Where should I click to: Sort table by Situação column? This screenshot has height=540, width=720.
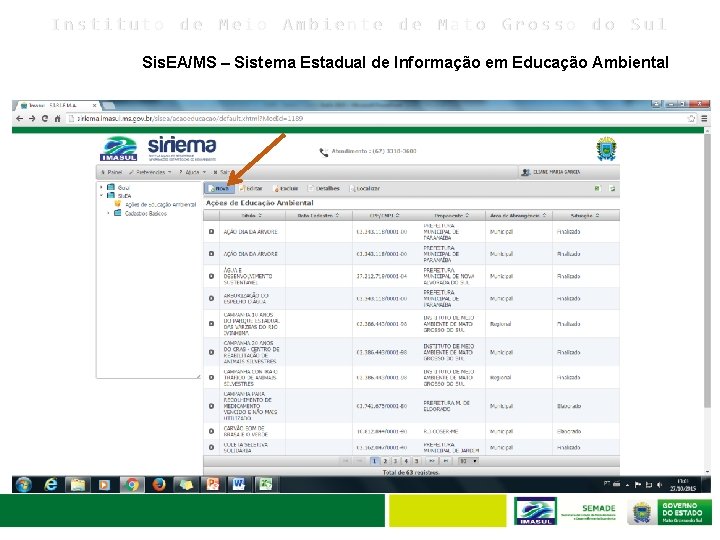[x=585, y=215]
